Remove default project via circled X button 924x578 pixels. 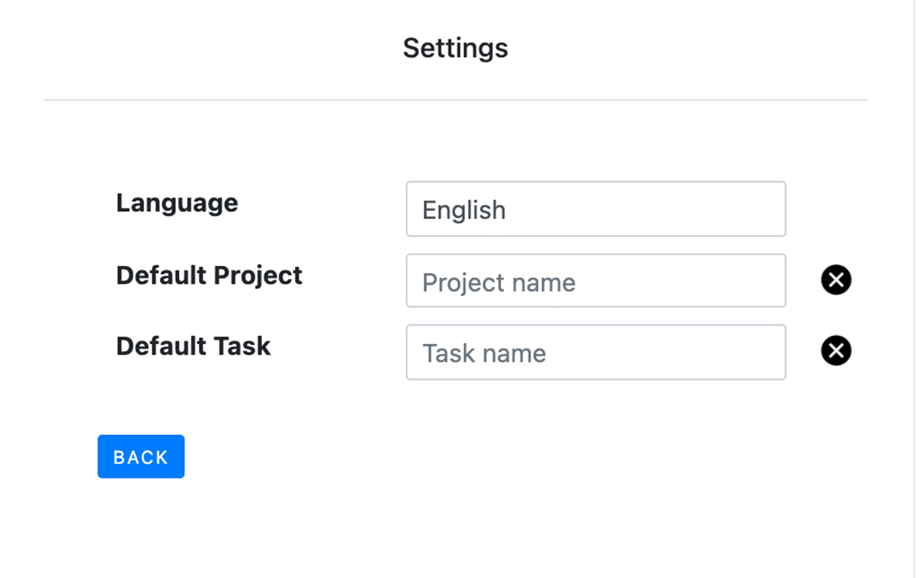click(836, 280)
